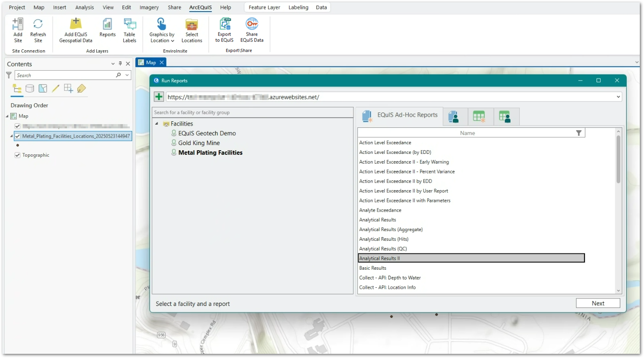Uncheck the Metal_Plating_Facilities_Locations layer checkbox

pyautogui.click(x=18, y=136)
